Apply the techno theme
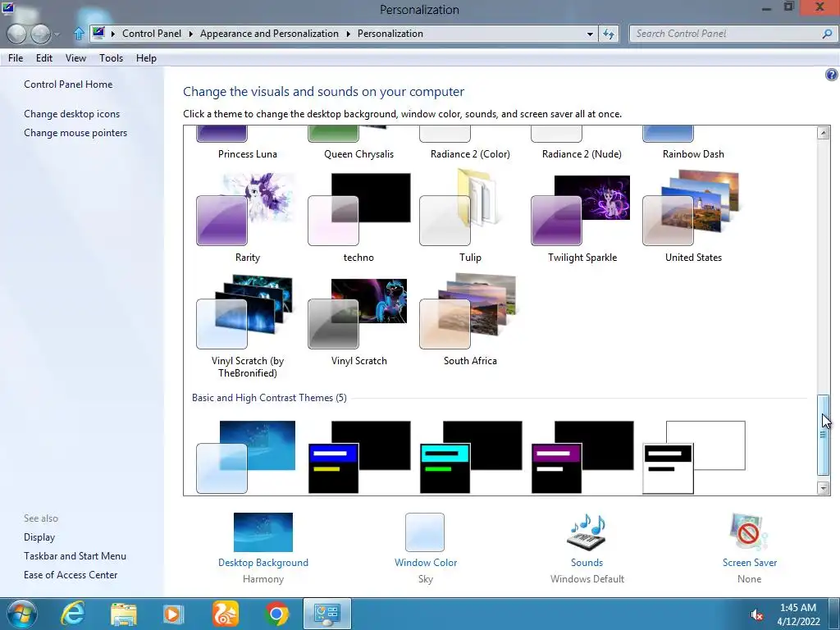Viewport: 840px width, 630px height. (x=359, y=217)
